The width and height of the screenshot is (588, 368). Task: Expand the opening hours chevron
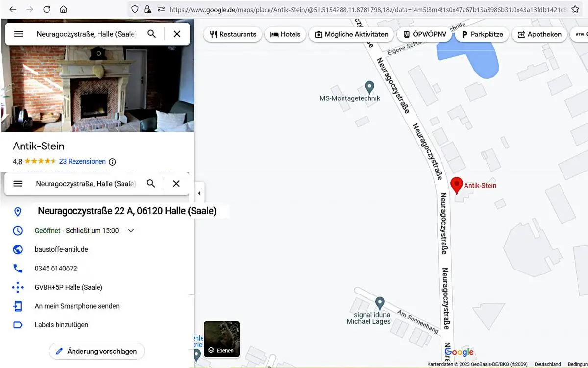[131, 231]
